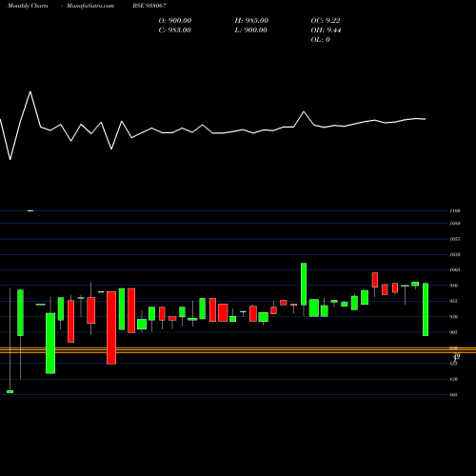Image resolution: width=476 pixels, height=476 pixels.
Task: Click the 'OH: 9.44' reading
Action: [x=326, y=30]
